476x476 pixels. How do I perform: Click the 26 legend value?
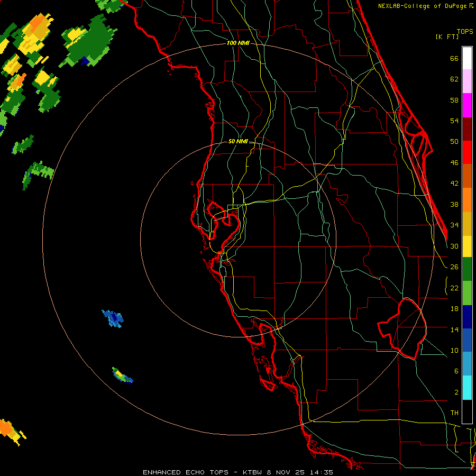(454, 267)
